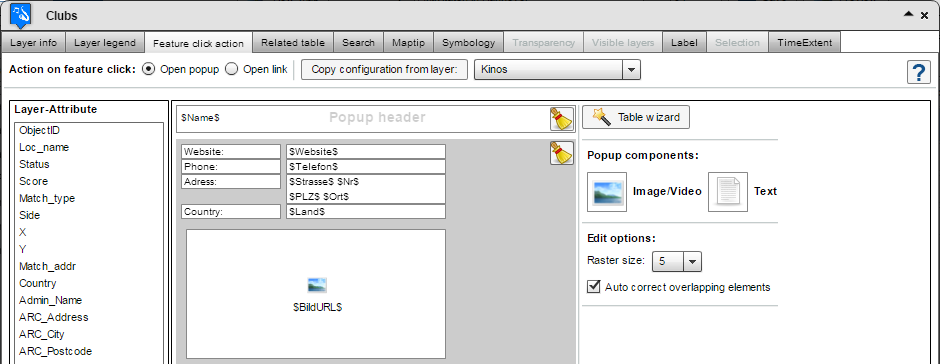
Task: Add a Text popup component
Action: tap(728, 191)
